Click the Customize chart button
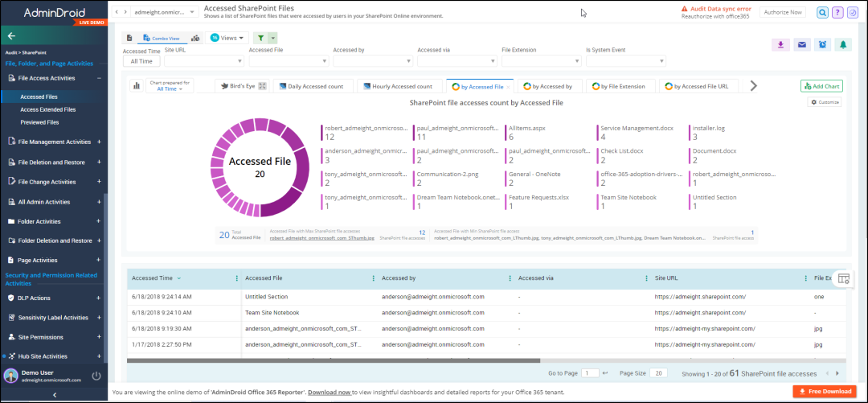The width and height of the screenshot is (868, 403). point(825,102)
